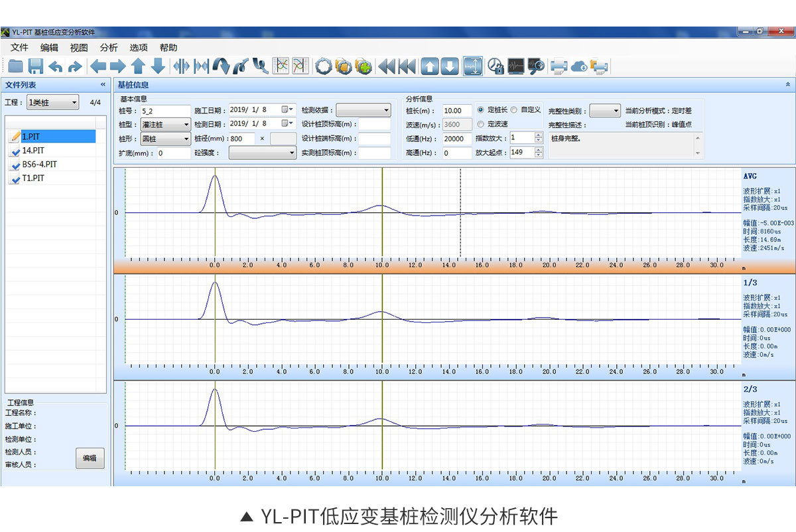Click the folder with green plus icon

[x=363, y=66]
